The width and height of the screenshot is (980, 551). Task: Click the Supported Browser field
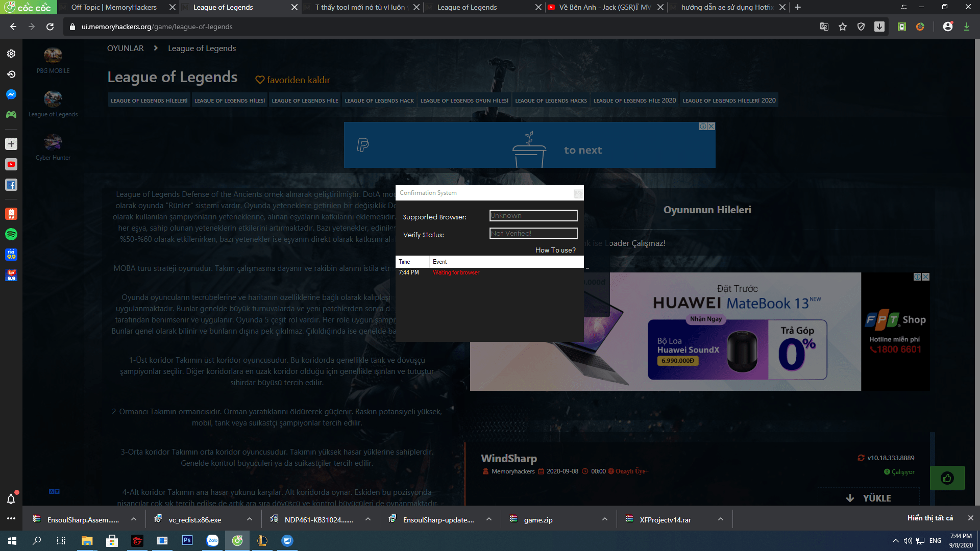[x=533, y=216]
